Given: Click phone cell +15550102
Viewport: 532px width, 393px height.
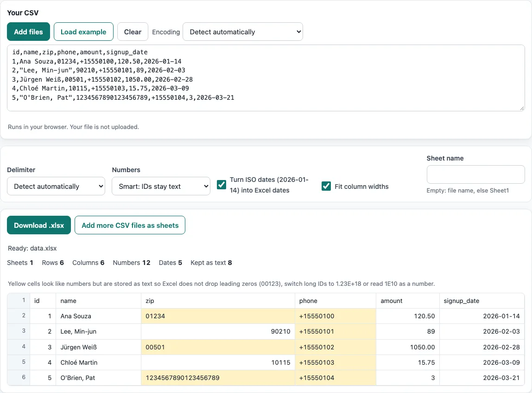Looking at the screenshot, I should click(x=335, y=347).
